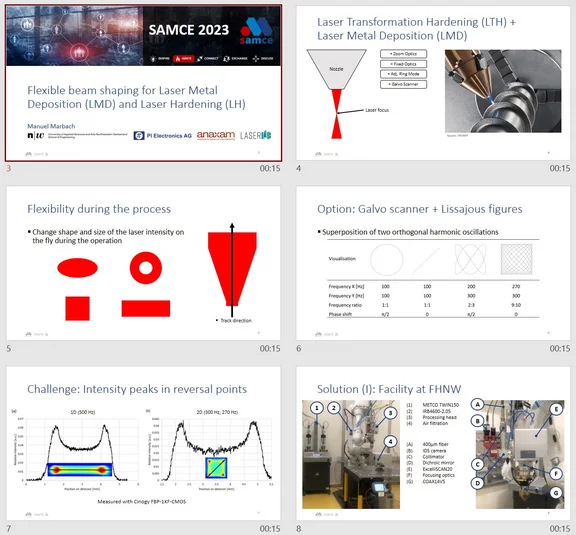
Task: Click the Galvo Scanner box on slide 4
Action: pyautogui.click(x=403, y=84)
